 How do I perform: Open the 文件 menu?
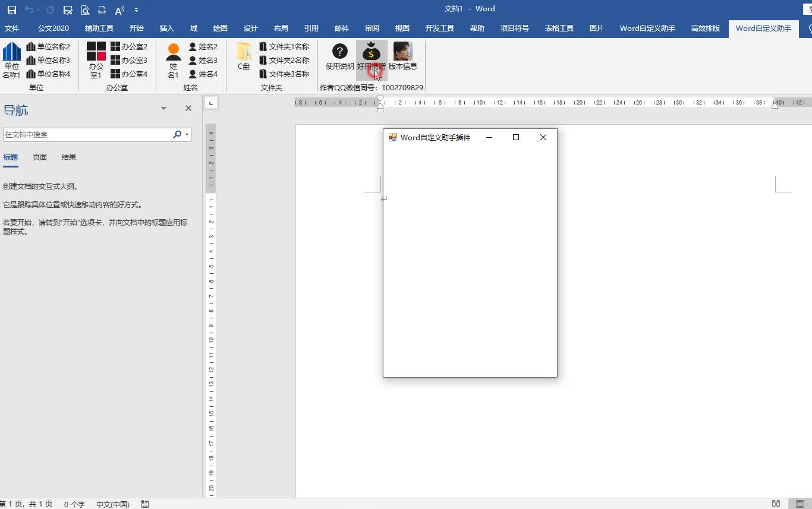pos(12,28)
